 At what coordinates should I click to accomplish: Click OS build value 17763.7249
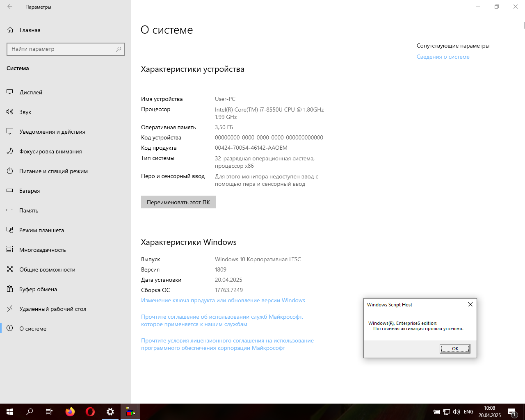[x=229, y=290]
